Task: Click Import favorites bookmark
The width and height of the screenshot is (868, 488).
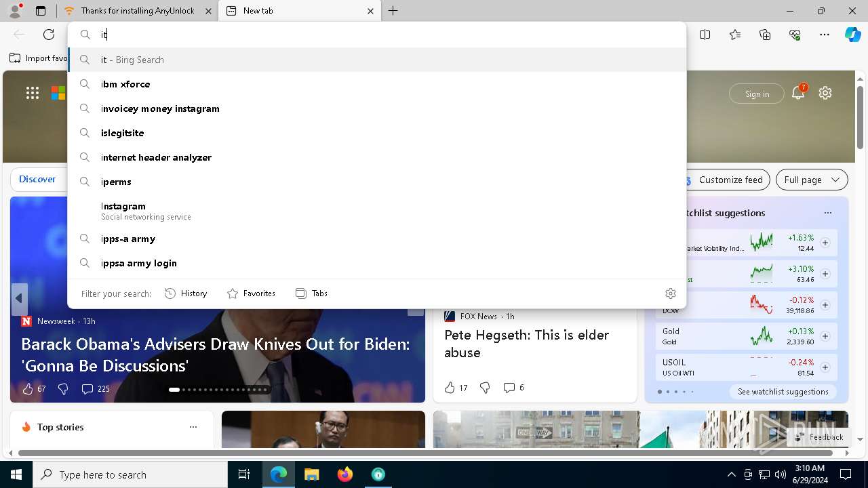Action: coord(39,58)
